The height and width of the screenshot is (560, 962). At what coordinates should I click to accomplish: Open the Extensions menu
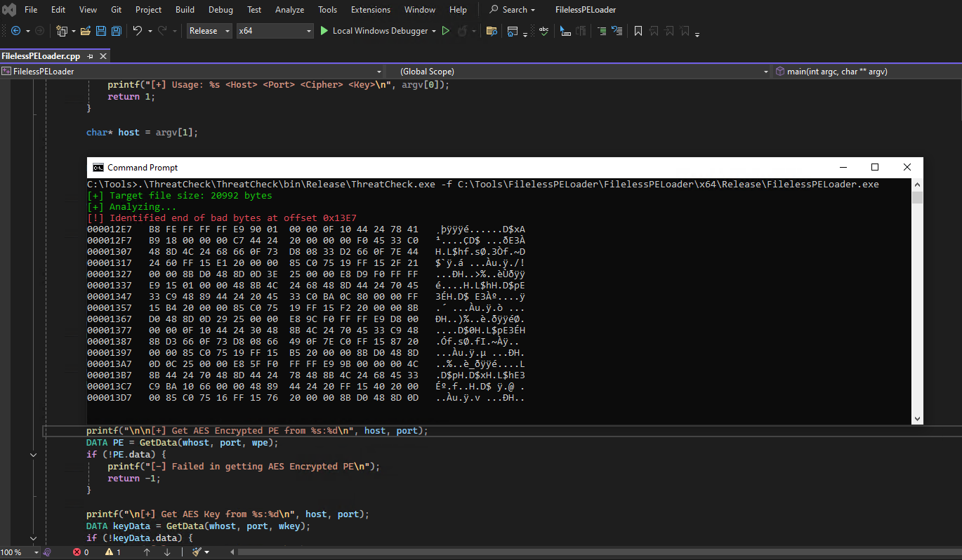click(x=371, y=10)
